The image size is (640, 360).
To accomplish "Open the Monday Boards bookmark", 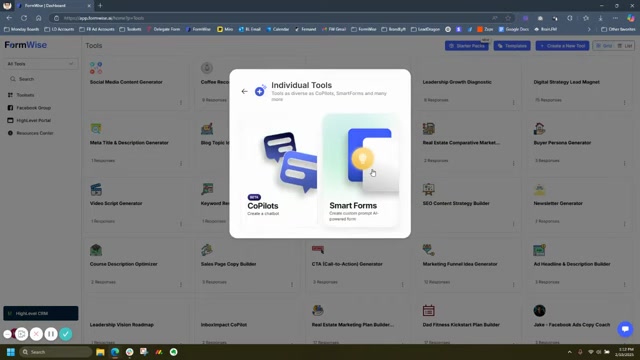I will [21, 29].
